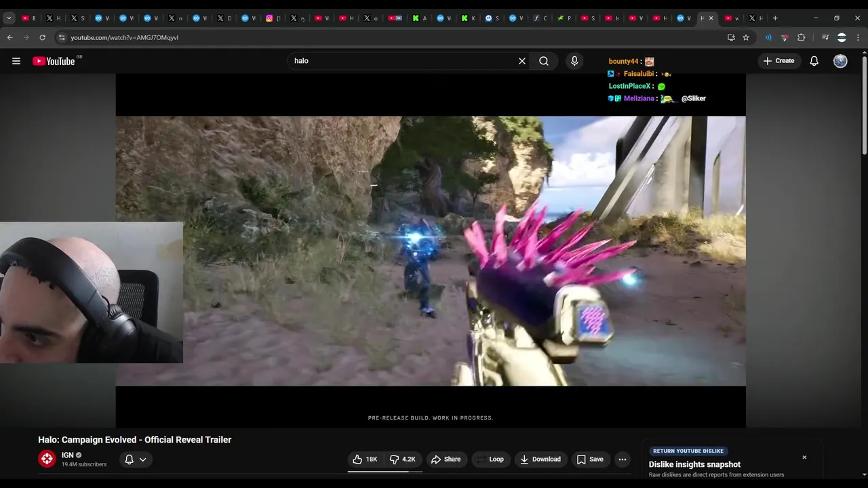Viewport: 868px width, 488px height.
Task: Click the bounty44 chat username
Action: click(623, 62)
